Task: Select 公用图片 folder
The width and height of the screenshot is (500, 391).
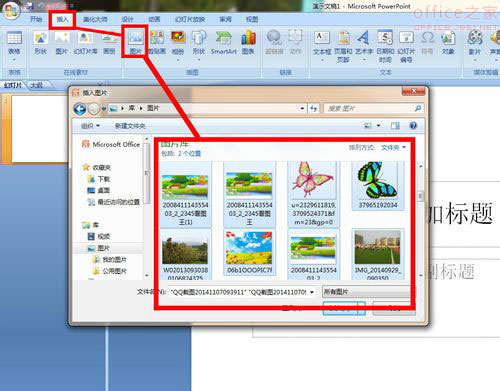Action: pyautogui.click(x=110, y=271)
